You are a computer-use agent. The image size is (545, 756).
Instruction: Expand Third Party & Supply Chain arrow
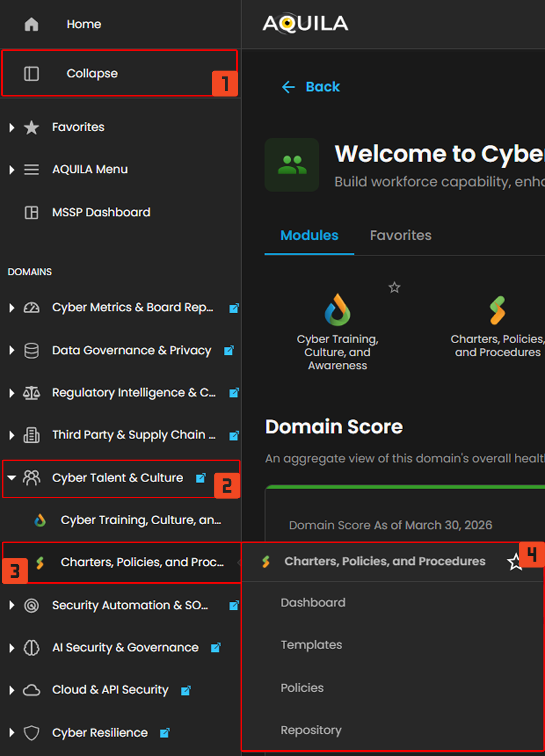coord(12,435)
